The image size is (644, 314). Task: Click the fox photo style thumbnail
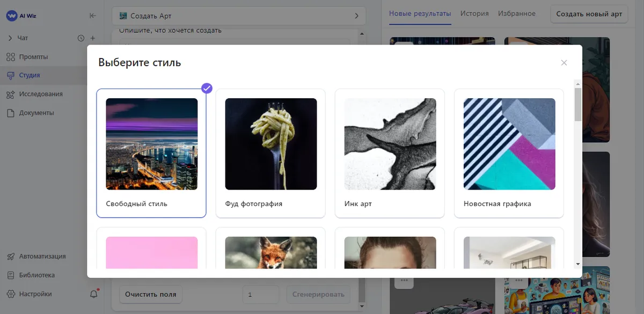point(270,252)
